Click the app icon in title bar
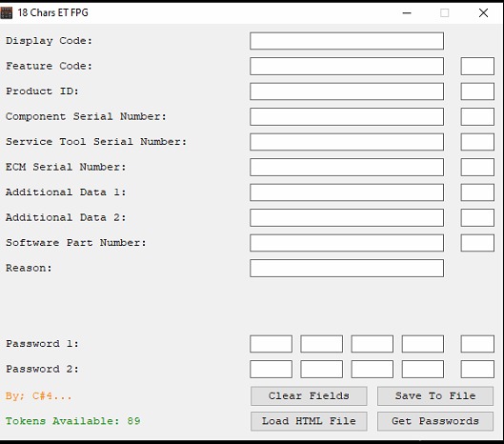Image resolution: width=504 pixels, height=444 pixels. [6, 12]
